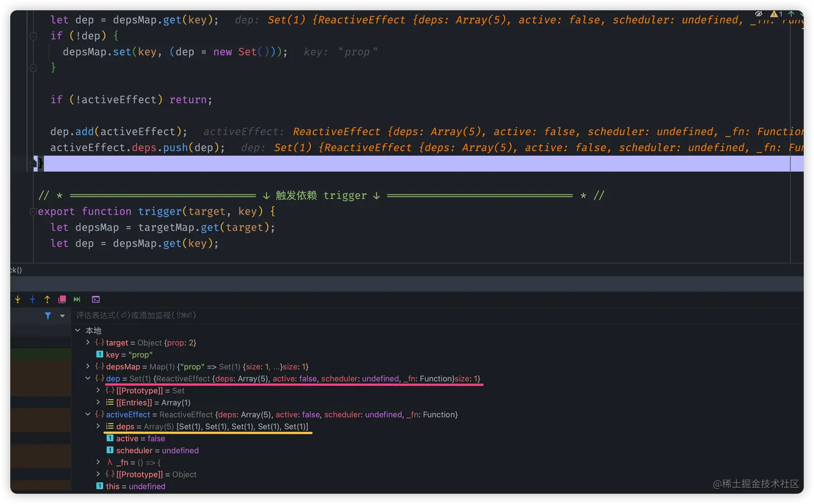Expand [[Prototype]] = Set under dep

point(98,390)
